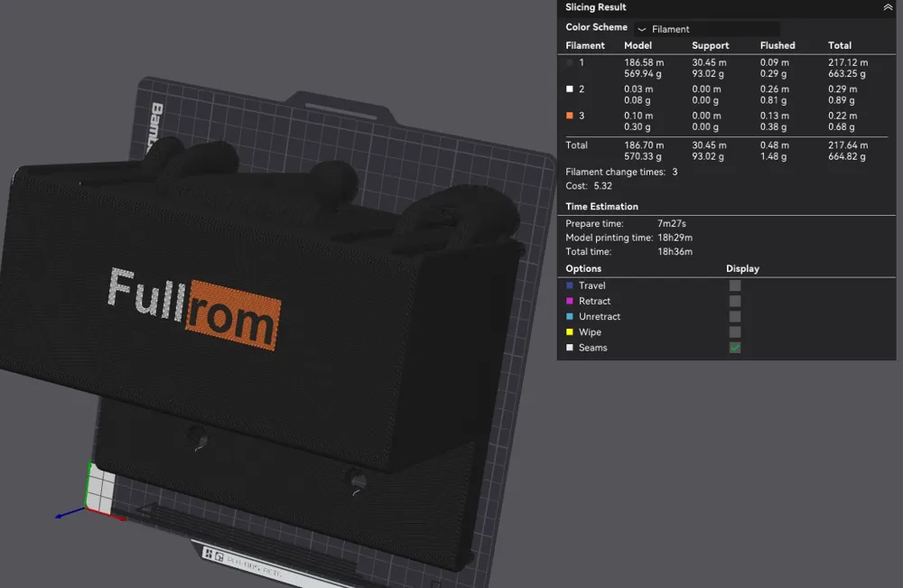Toggle Unretract display checkbox

point(735,317)
